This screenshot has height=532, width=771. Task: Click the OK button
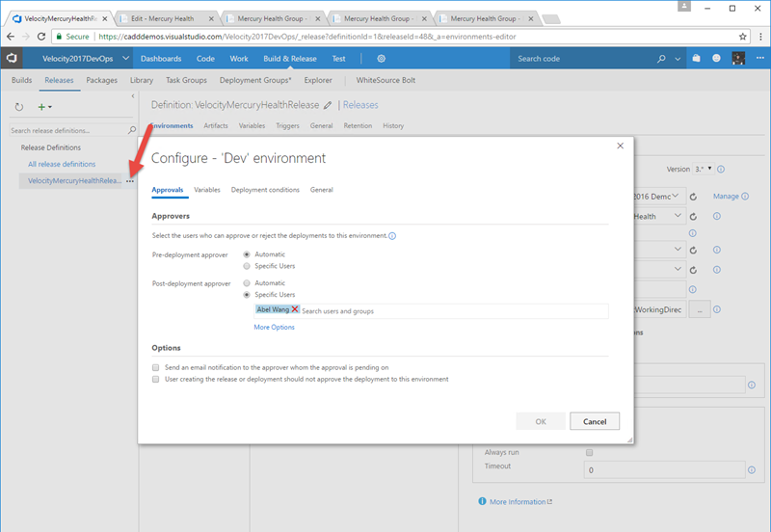541,421
